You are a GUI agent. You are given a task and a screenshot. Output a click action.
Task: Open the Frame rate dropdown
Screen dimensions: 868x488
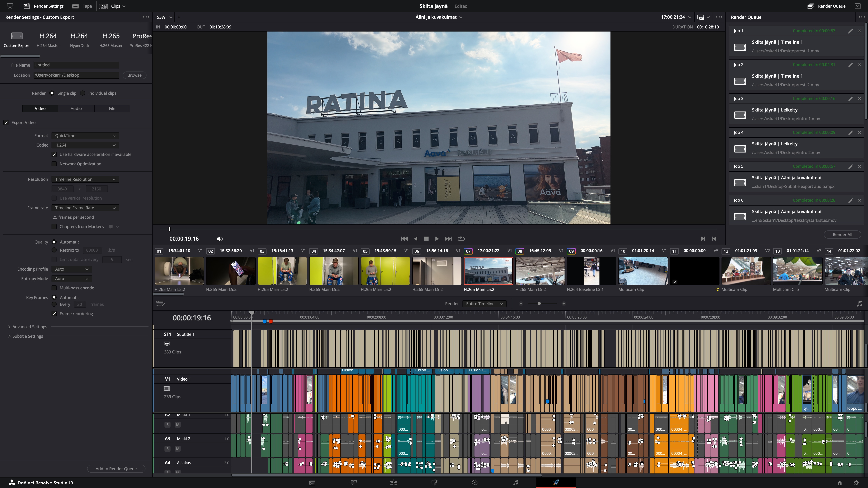pyautogui.click(x=85, y=208)
